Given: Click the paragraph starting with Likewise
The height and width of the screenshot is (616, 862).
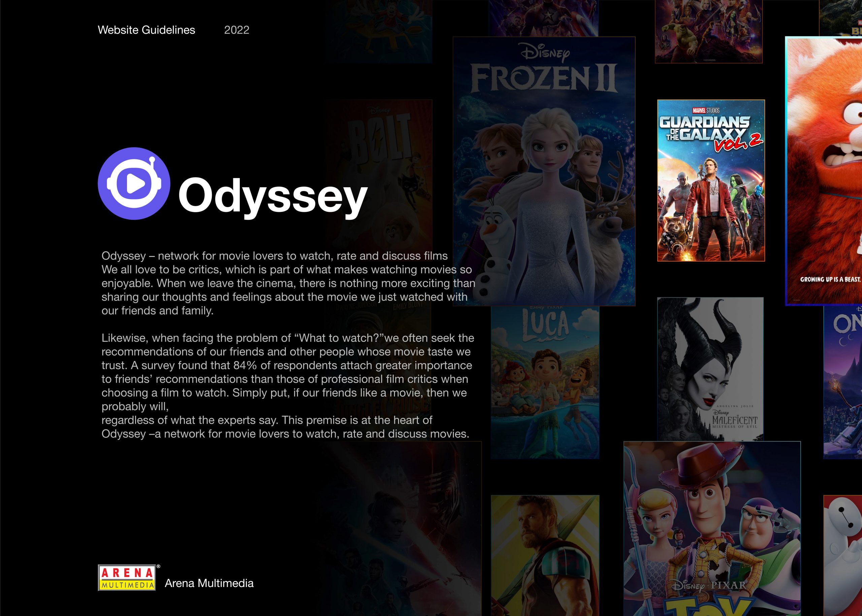Looking at the screenshot, I should [288, 386].
